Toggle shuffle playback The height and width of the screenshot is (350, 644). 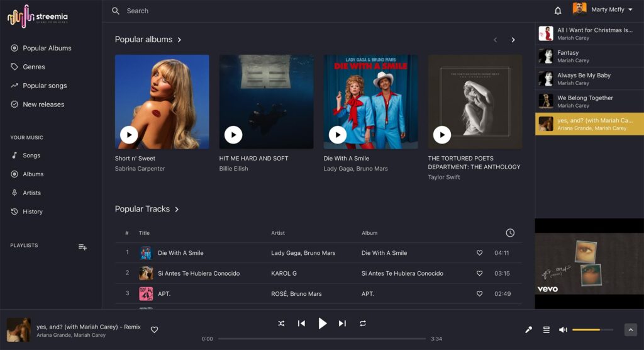[281, 324]
